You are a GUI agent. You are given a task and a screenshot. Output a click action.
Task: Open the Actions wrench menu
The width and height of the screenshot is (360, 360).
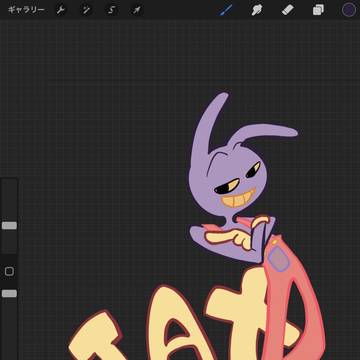click(60, 10)
